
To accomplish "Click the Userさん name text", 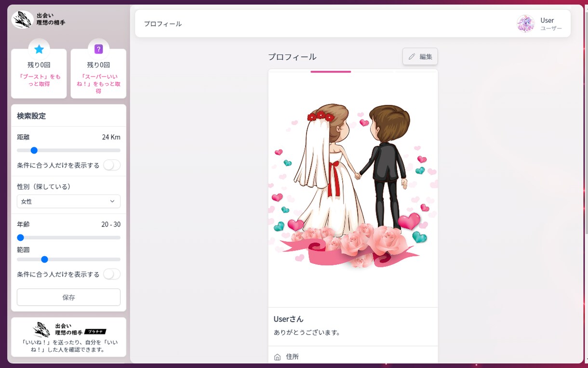I will coord(289,319).
